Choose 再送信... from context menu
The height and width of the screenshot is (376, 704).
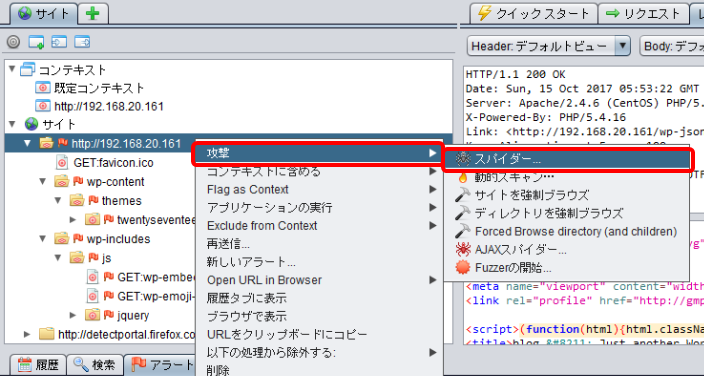319,244
